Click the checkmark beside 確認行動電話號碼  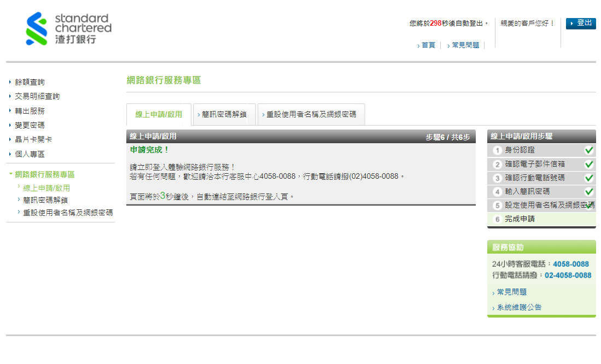(x=589, y=178)
